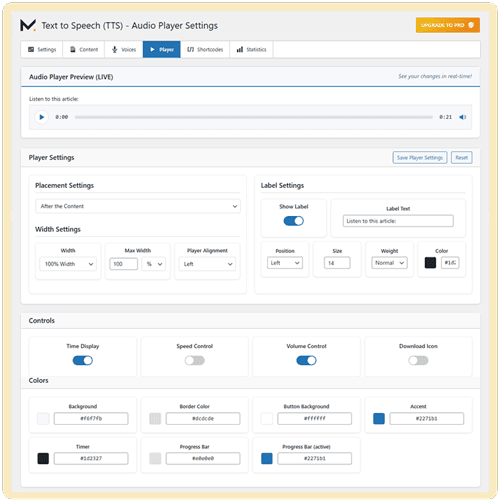Click the Progress Bar color swatch

tap(155, 459)
